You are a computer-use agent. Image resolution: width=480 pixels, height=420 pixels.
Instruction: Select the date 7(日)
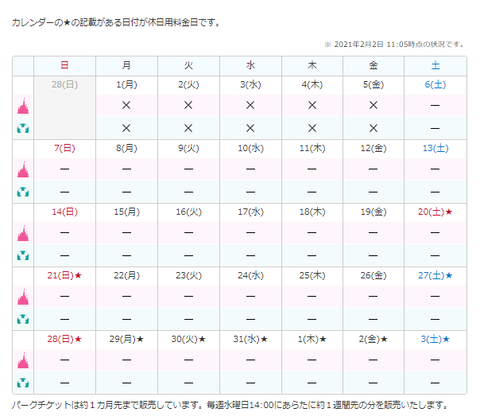[x=65, y=148]
